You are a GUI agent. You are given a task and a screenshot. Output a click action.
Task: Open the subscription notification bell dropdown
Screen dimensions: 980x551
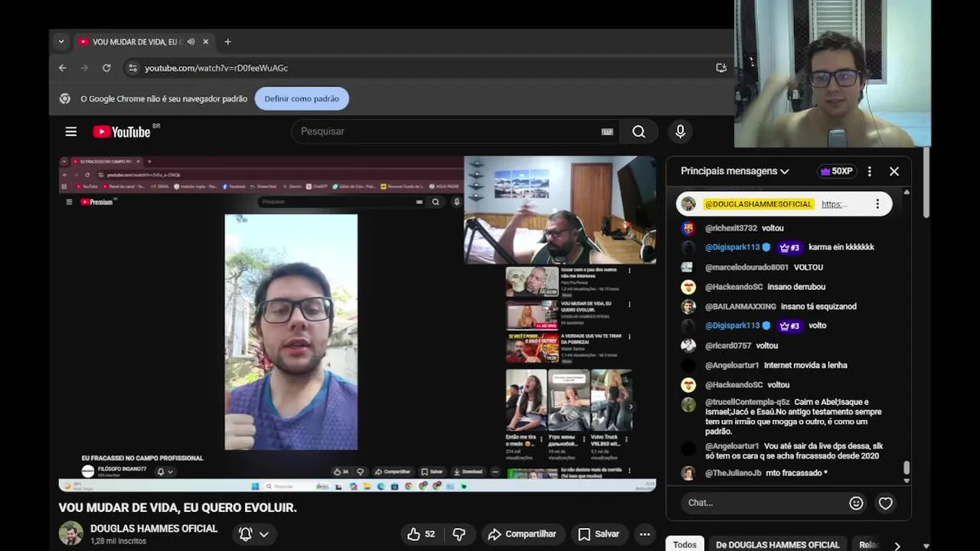coord(253,534)
